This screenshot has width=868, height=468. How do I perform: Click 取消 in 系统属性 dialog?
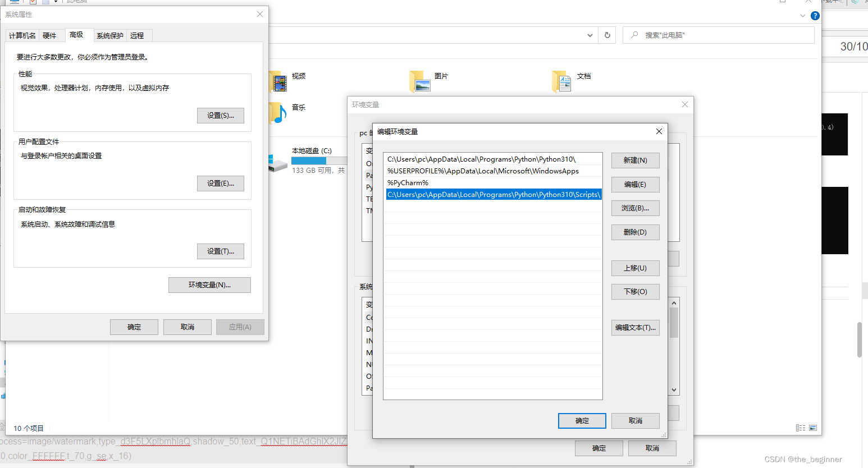(188, 327)
